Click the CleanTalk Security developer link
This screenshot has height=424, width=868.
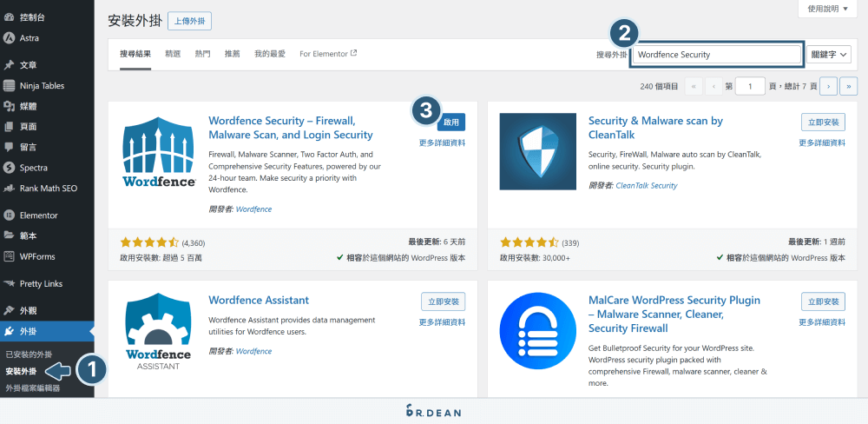[647, 185]
